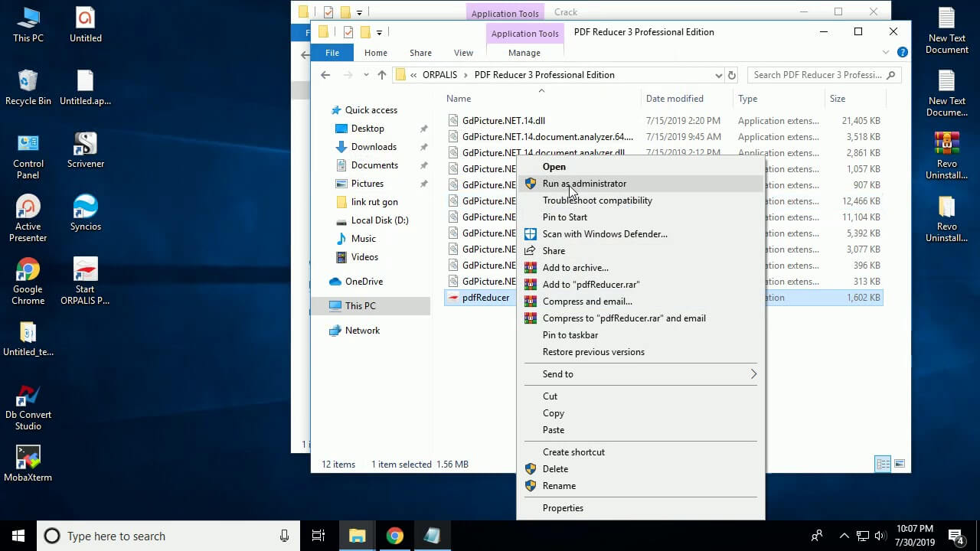980x551 pixels.
Task: Refresh the PDF Reducer folder view
Action: click(x=732, y=75)
